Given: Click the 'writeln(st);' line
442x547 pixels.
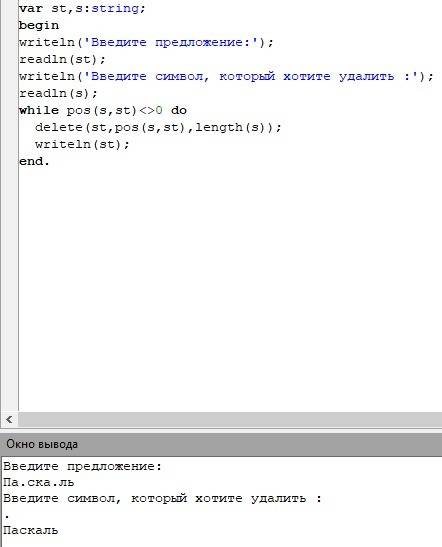Looking at the screenshot, I should tap(82, 144).
